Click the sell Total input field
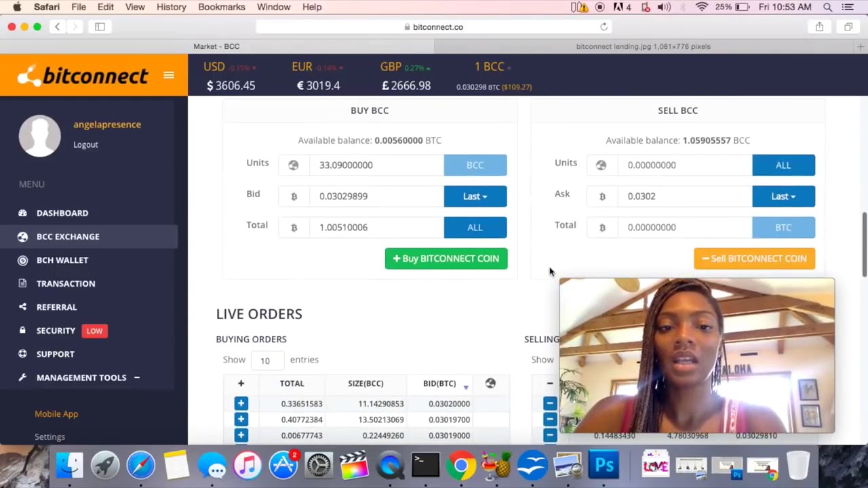Viewport: 868px width, 488px height. (x=685, y=227)
